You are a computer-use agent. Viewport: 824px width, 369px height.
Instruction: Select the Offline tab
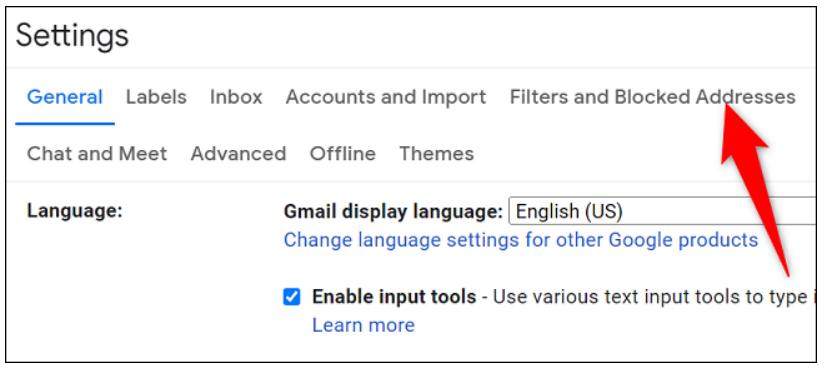coord(343,154)
